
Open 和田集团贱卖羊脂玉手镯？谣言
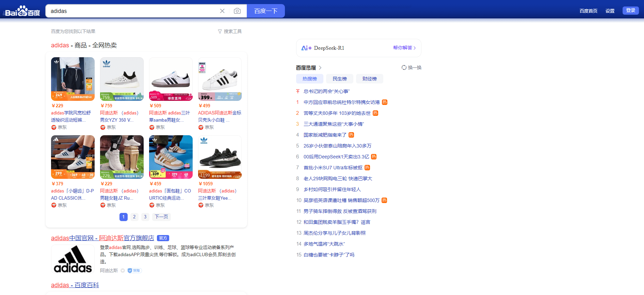337,222
